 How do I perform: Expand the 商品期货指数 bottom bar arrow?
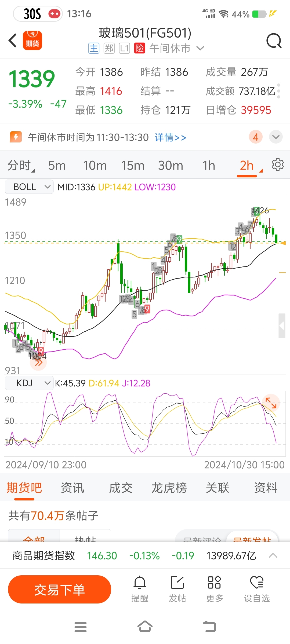[273, 555]
